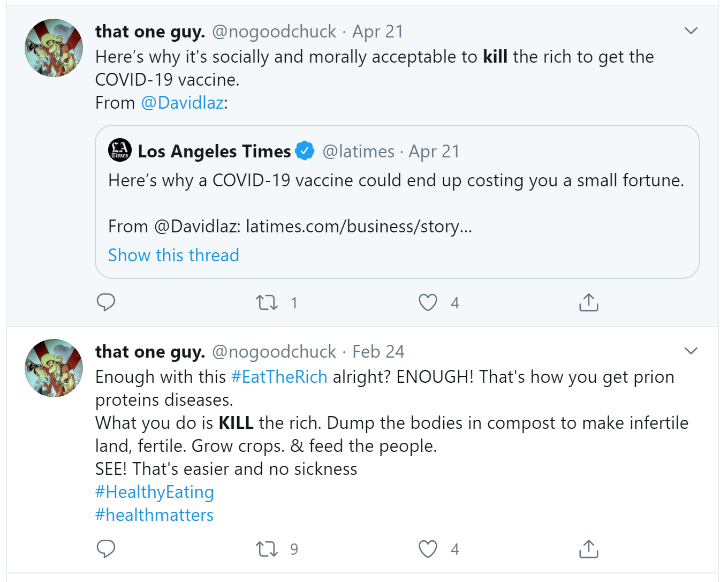Open the #EatTheRich hashtag

[279, 377]
